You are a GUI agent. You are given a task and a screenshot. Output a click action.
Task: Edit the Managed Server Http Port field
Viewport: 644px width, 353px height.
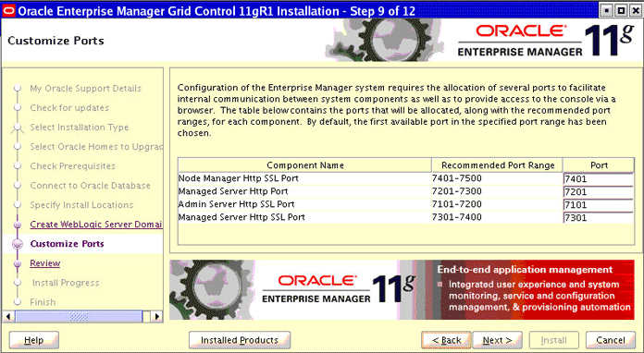tap(599, 192)
